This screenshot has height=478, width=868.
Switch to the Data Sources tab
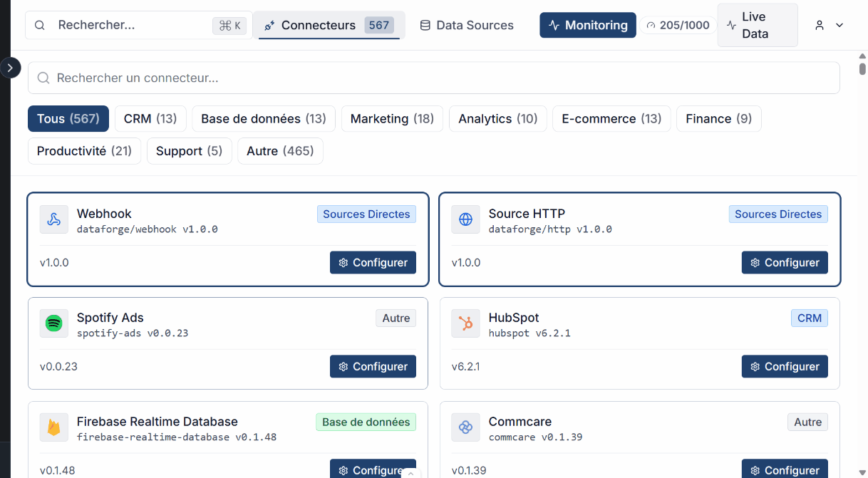click(x=467, y=24)
